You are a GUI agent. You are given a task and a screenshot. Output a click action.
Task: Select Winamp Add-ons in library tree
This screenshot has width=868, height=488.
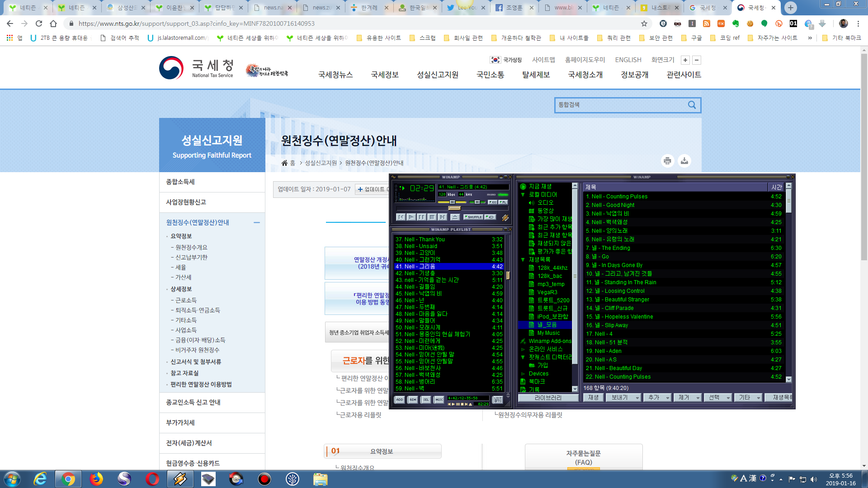(x=550, y=341)
